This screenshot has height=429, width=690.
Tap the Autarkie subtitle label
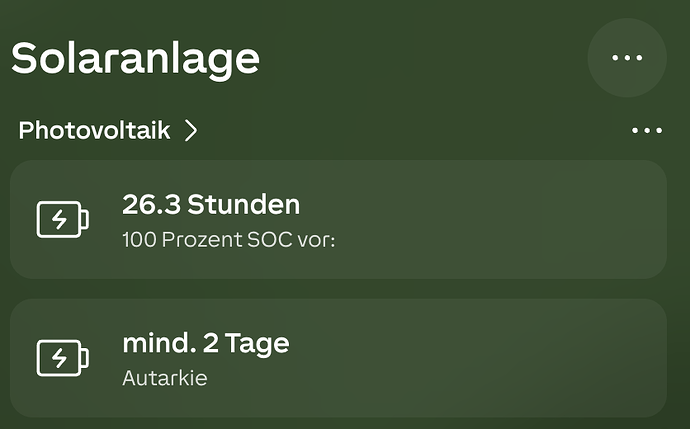(x=165, y=378)
